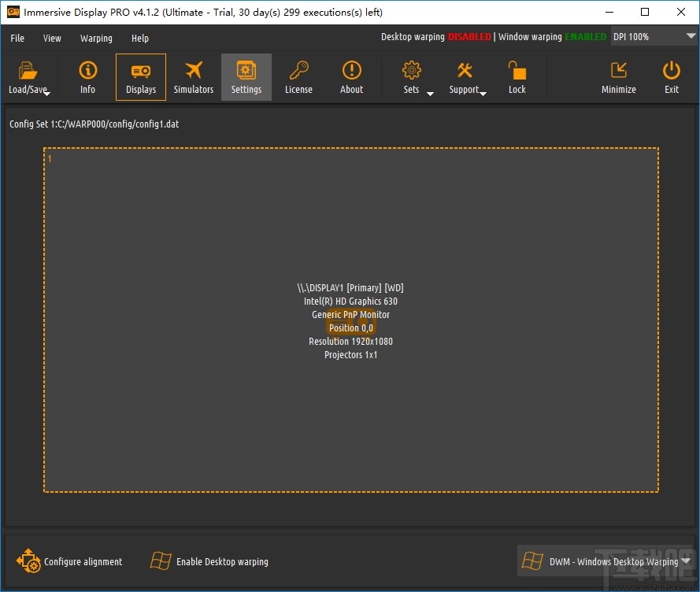Click the Sets gear icon
Viewport: 700px width, 592px height.
(x=412, y=70)
